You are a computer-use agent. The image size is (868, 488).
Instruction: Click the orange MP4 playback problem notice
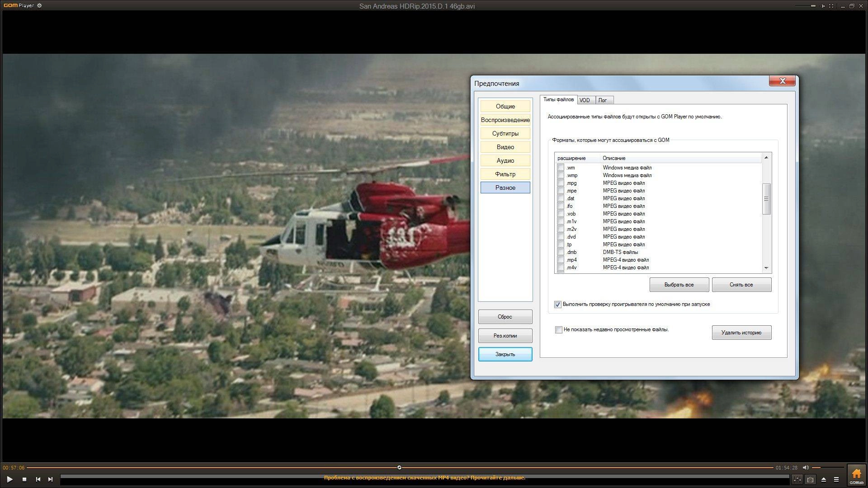(x=425, y=478)
